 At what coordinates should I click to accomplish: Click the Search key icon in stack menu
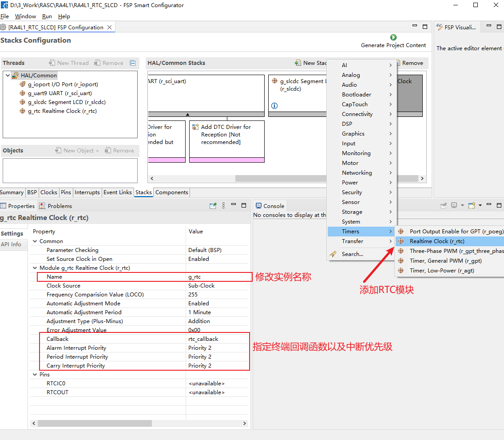coord(333,254)
